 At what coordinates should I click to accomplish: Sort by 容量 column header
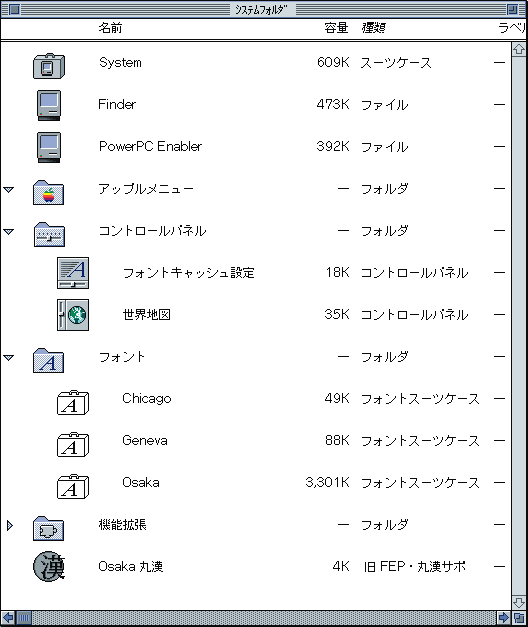[336, 28]
